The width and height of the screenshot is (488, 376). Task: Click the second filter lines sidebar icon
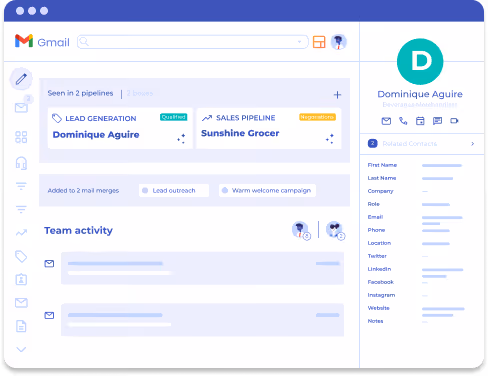tap(21, 209)
